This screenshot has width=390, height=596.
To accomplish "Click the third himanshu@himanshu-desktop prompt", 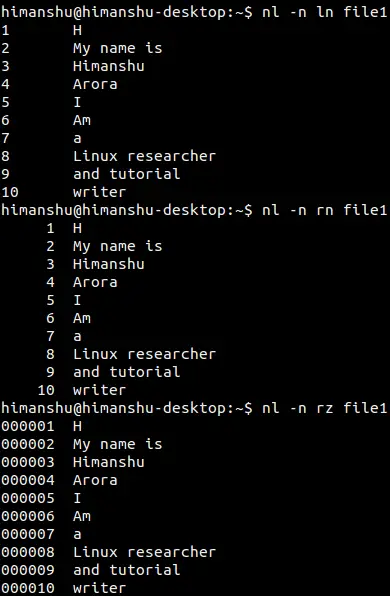I will (x=127, y=408).
